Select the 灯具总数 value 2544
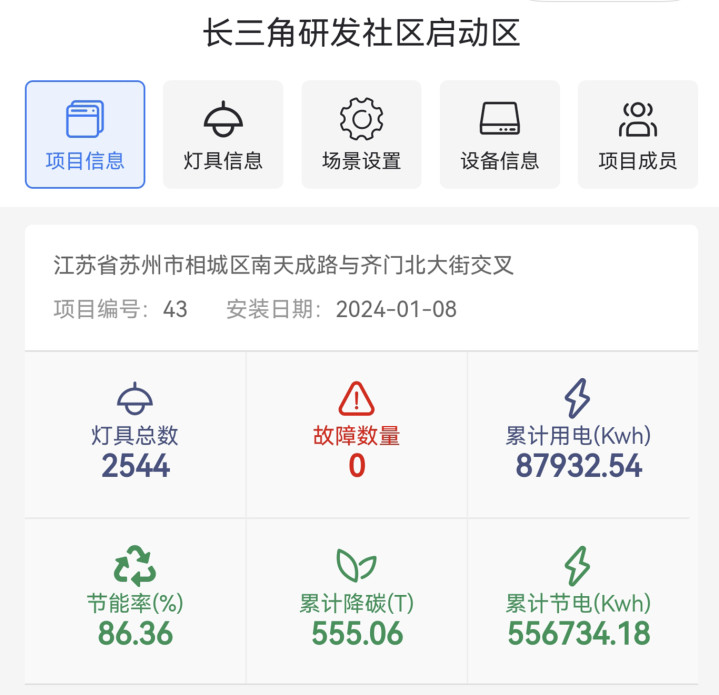Screen dimensions: 719x695 (x=136, y=466)
